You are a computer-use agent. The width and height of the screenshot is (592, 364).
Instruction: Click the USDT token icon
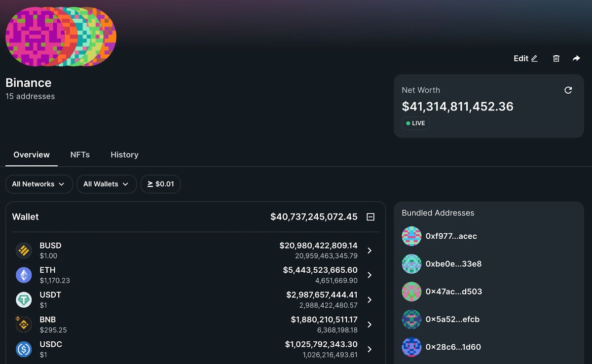(x=24, y=299)
